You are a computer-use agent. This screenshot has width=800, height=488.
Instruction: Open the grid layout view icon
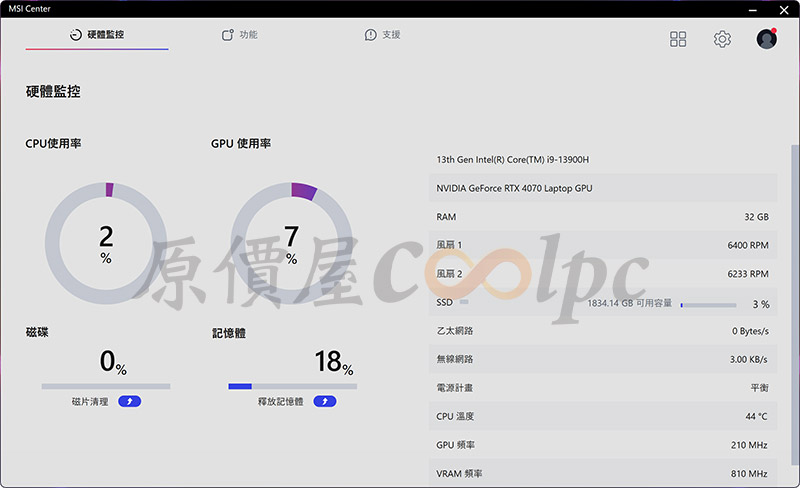pyautogui.click(x=678, y=39)
